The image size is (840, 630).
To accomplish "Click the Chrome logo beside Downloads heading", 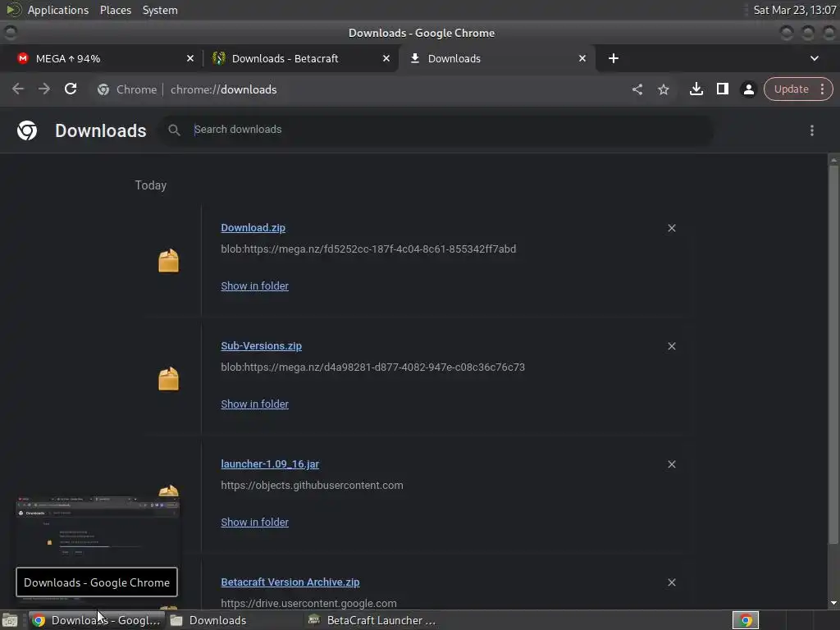I will (x=27, y=130).
